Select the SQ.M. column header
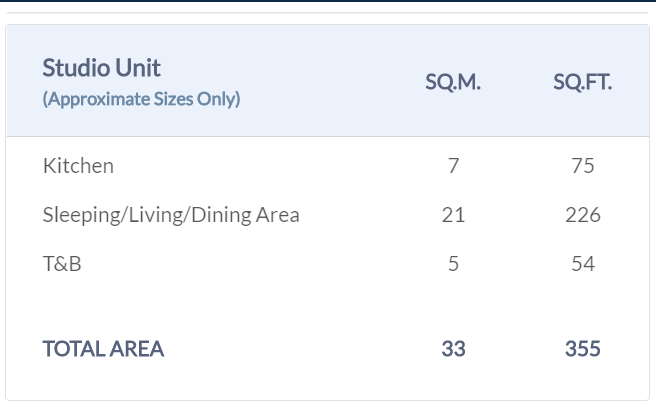Image resolution: width=661 pixels, height=407 pixels. point(453,83)
